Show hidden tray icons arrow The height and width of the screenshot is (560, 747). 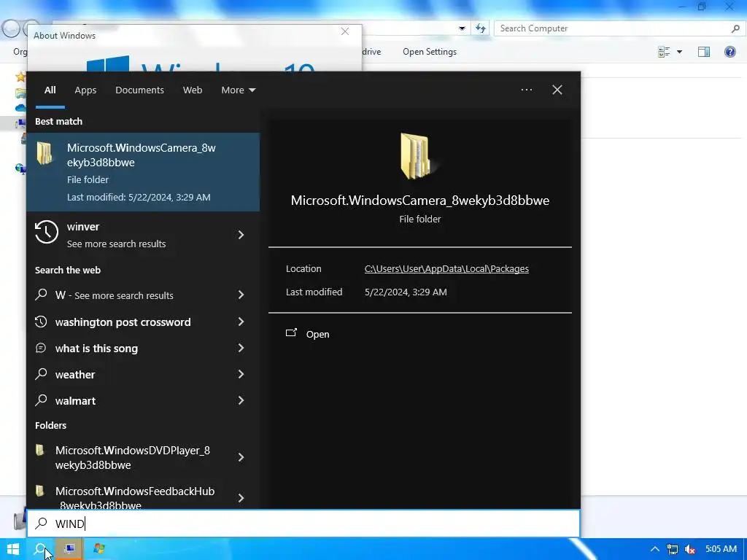click(654, 549)
